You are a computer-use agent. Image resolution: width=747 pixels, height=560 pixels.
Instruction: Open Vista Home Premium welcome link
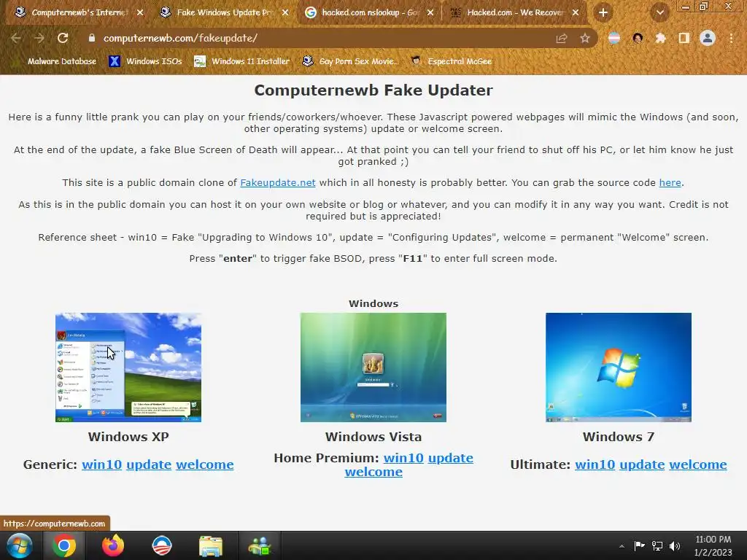coord(373,472)
